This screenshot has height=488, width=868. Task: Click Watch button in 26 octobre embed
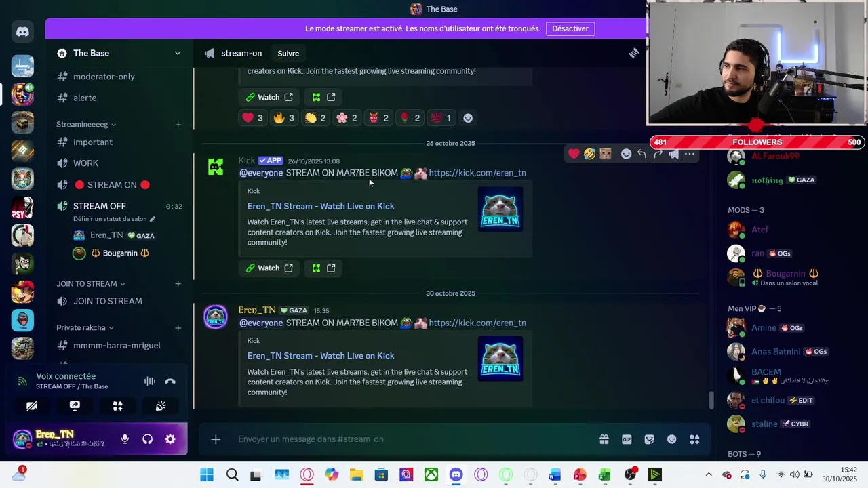pos(269,268)
